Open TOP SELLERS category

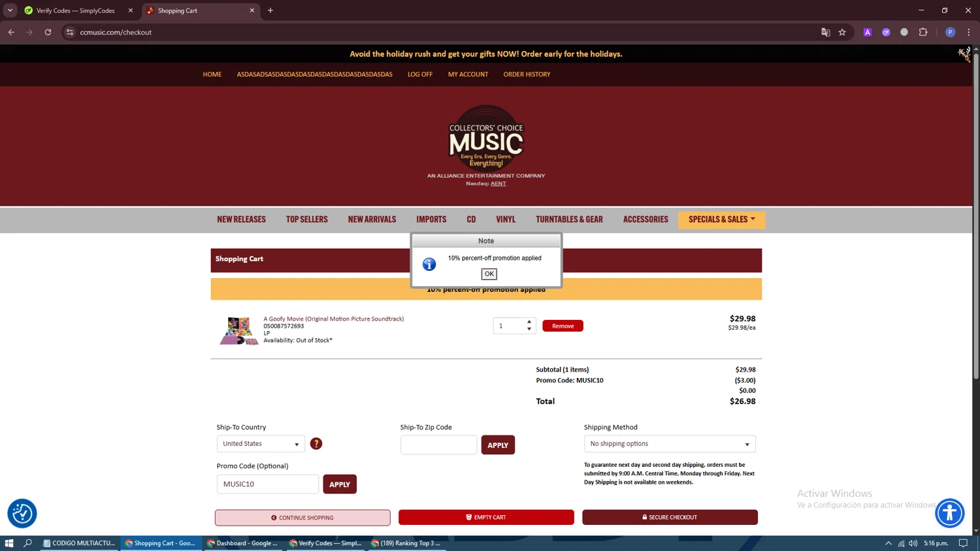point(306,219)
